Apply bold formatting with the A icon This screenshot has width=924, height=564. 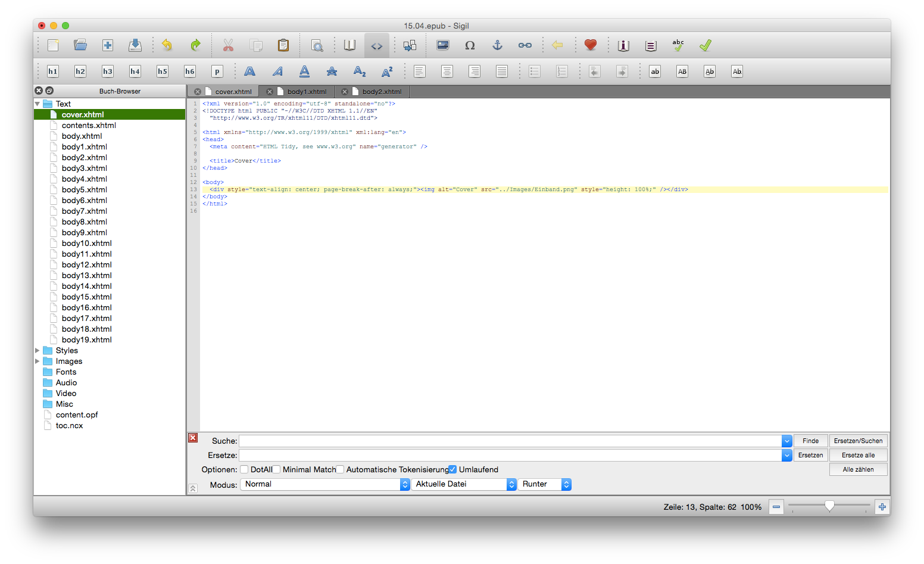click(249, 71)
